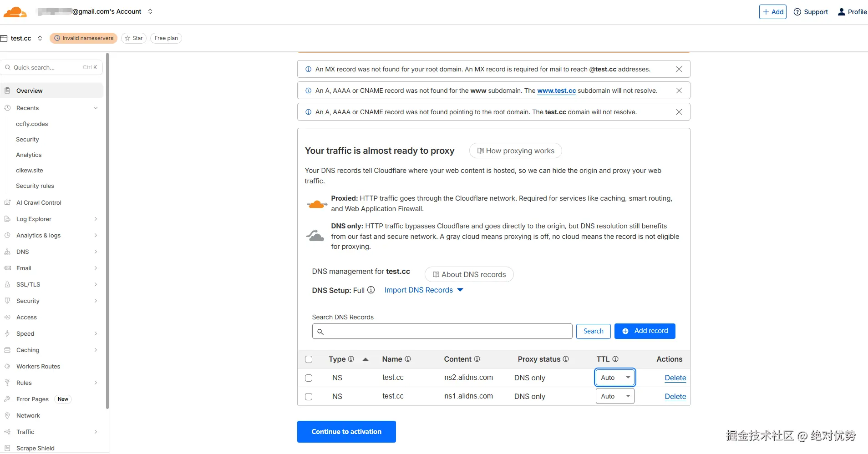
Task: Click the Proxy status info icon
Action: (x=566, y=359)
